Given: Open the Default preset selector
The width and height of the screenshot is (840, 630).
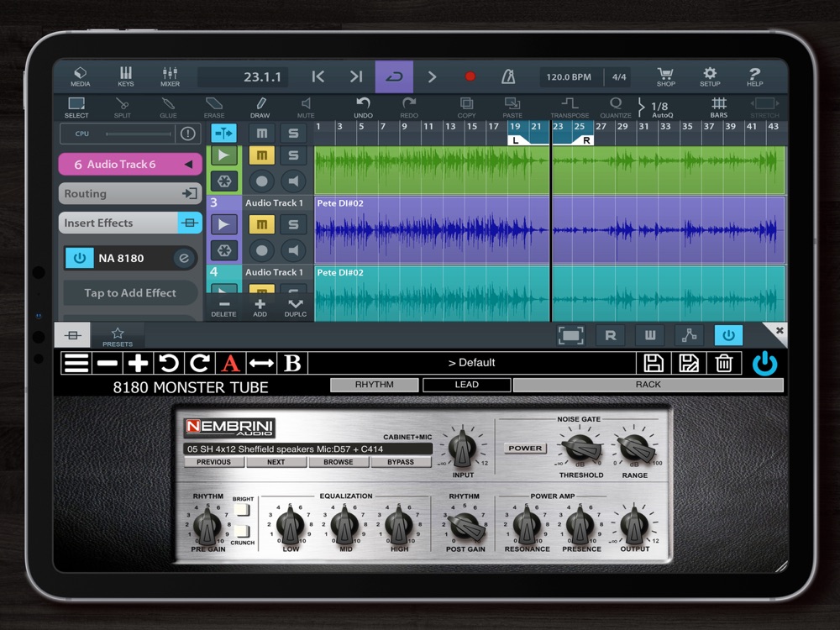Looking at the screenshot, I should click(471, 363).
